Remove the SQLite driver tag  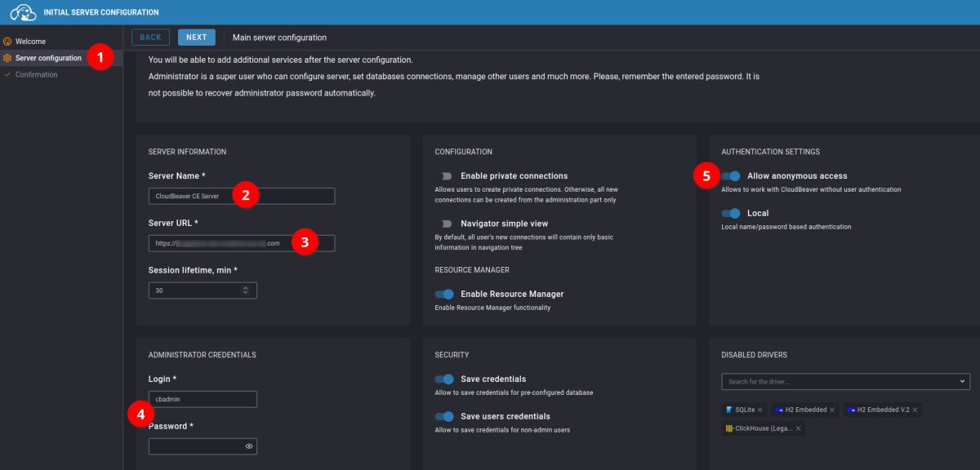point(759,410)
